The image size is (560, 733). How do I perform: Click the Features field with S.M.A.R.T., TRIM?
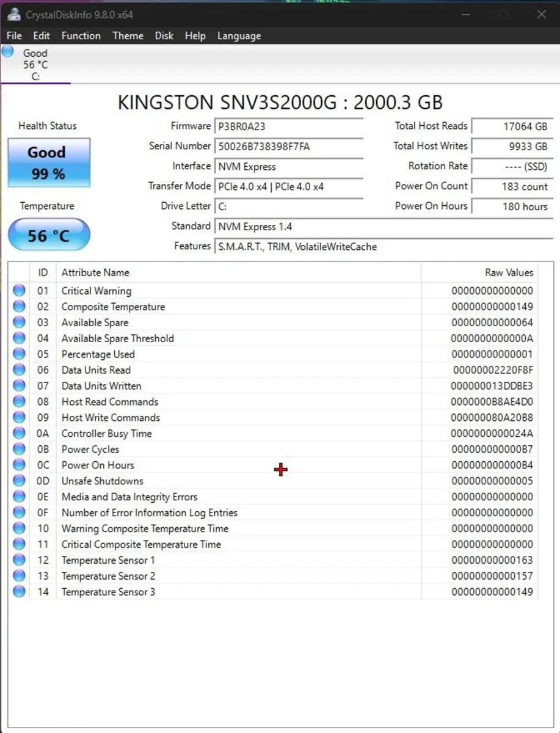click(384, 247)
